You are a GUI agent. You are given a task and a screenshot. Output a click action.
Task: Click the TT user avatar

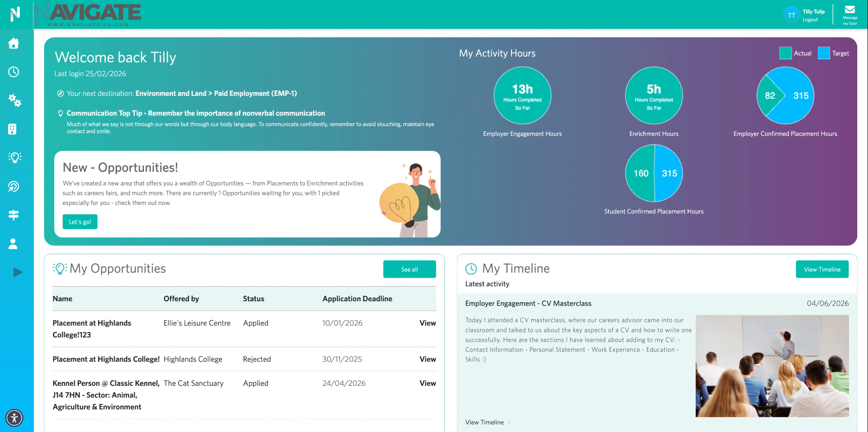click(791, 15)
